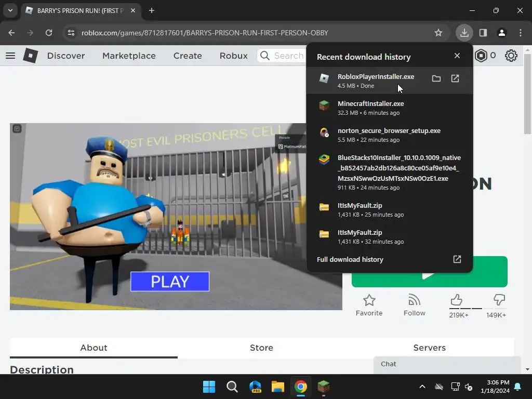532x399 pixels.
Task: Open Chrome profile avatar icon
Action: tap(502, 33)
